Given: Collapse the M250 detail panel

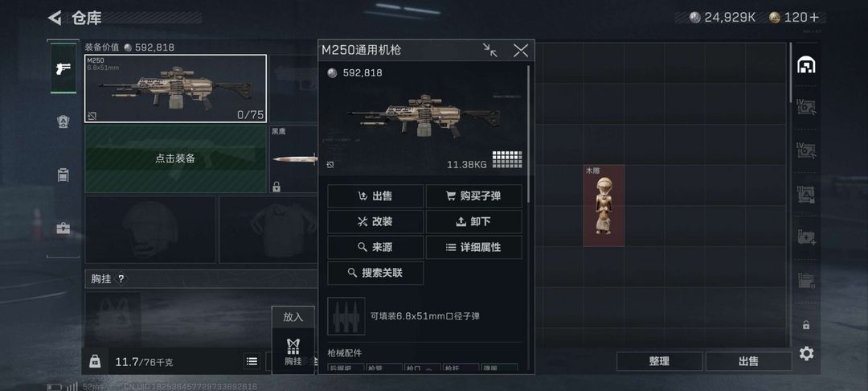Looking at the screenshot, I should pyautogui.click(x=490, y=51).
